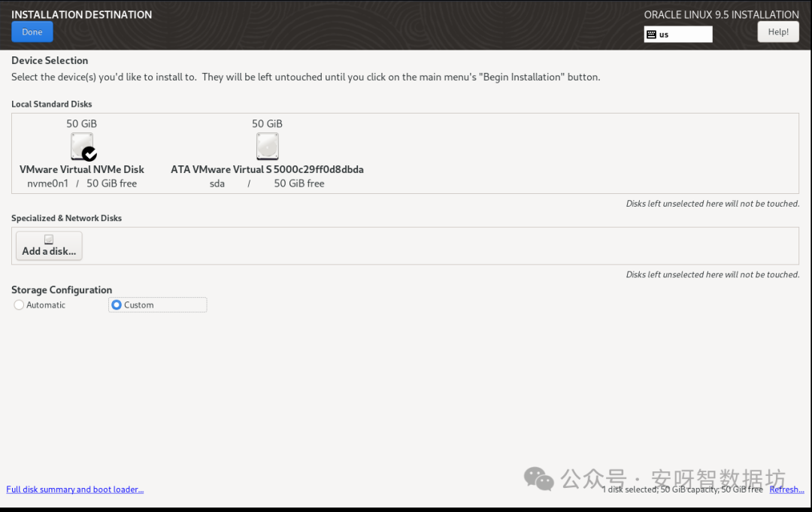Click the Storage Configuration heading
The image size is (812, 512).
tap(62, 290)
